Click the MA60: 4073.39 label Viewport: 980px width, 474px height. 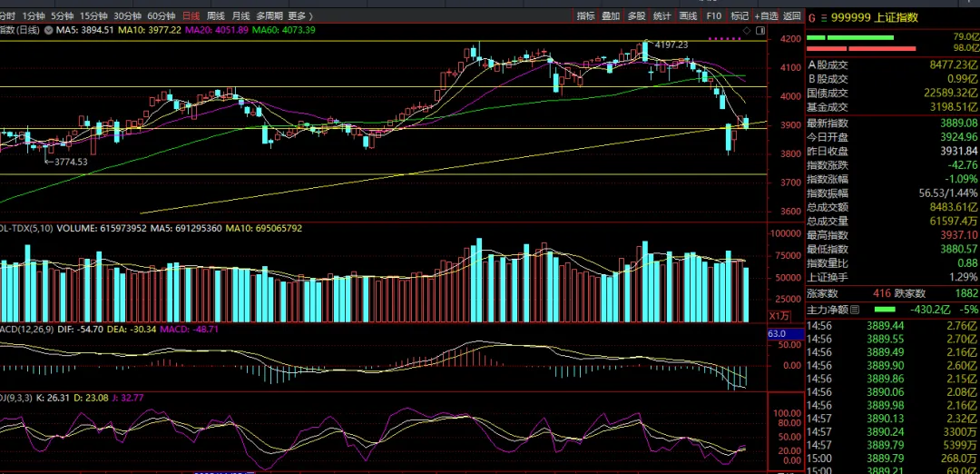point(284,30)
